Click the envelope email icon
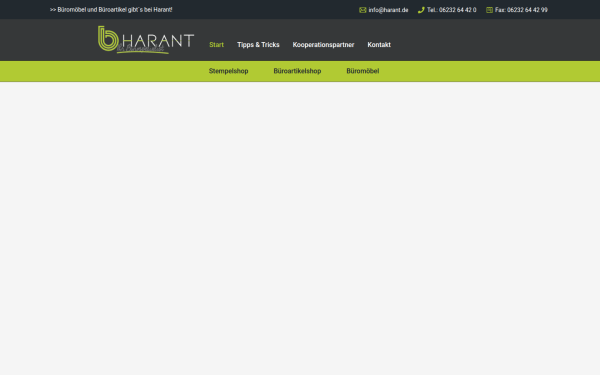 (363, 10)
